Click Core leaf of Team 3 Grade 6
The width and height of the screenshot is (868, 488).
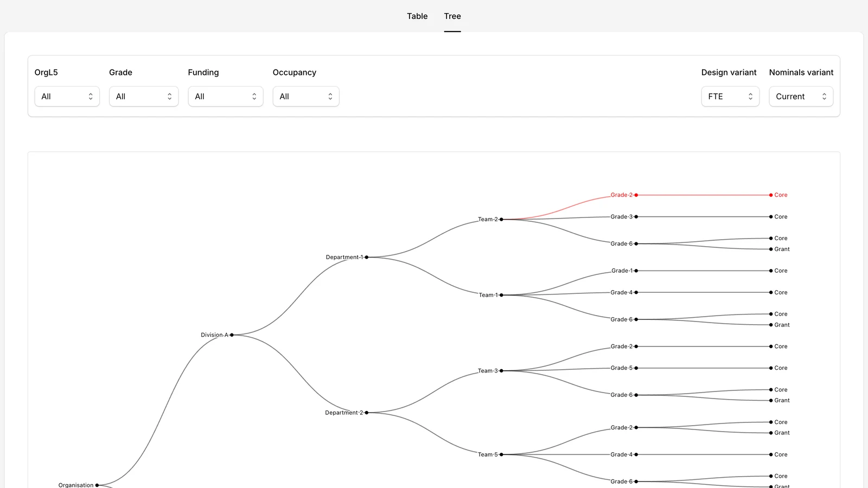[x=771, y=390]
